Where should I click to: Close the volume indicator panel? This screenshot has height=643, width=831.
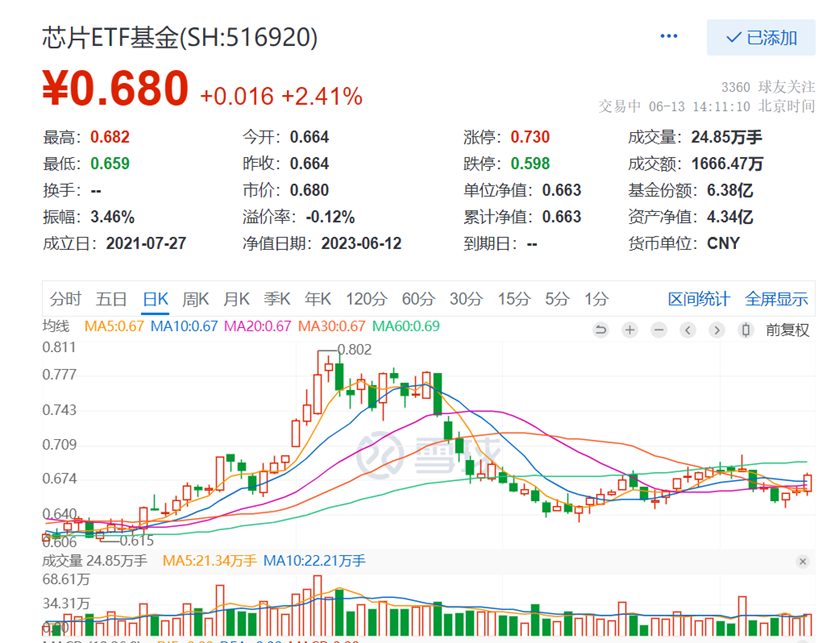[x=802, y=561]
